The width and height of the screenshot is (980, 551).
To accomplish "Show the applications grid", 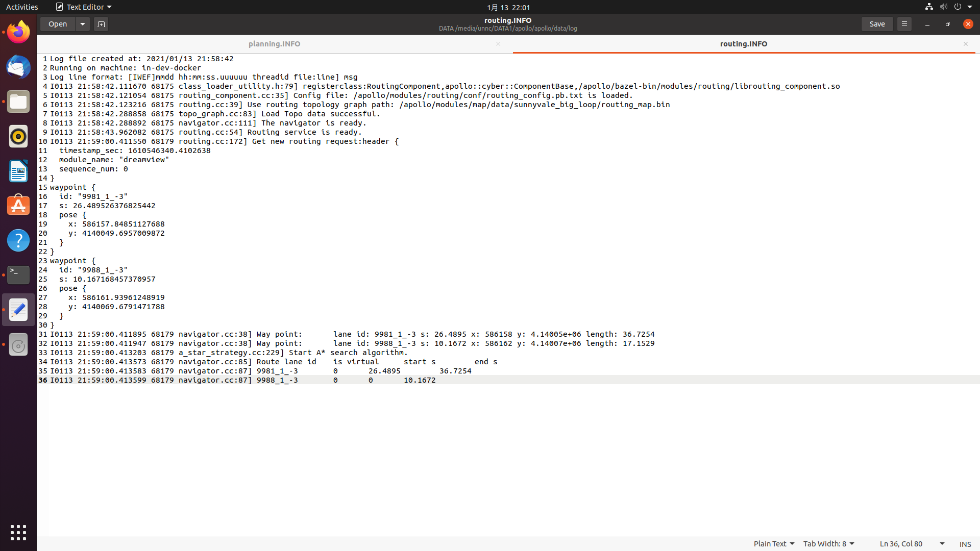I will [18, 532].
